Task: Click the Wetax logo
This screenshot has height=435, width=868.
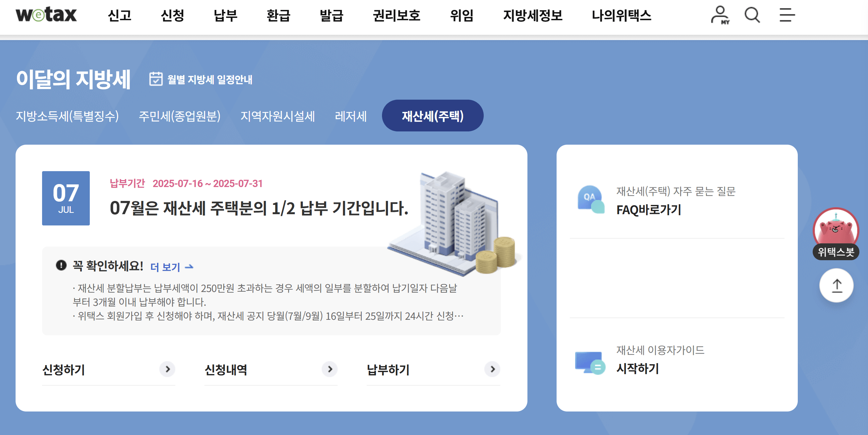Action: point(46,15)
